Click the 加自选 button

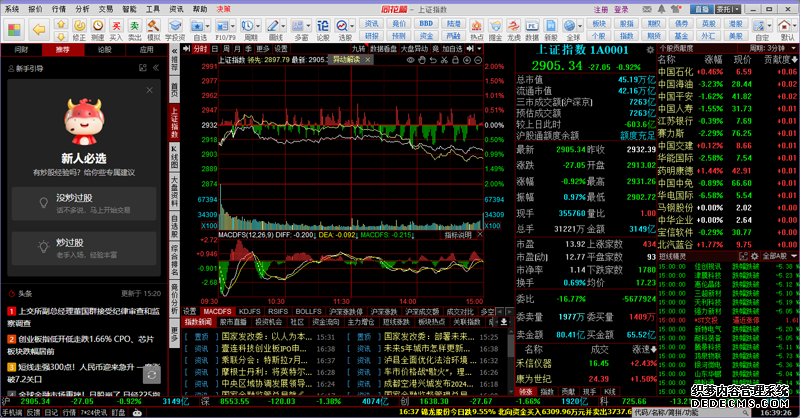(x=452, y=48)
